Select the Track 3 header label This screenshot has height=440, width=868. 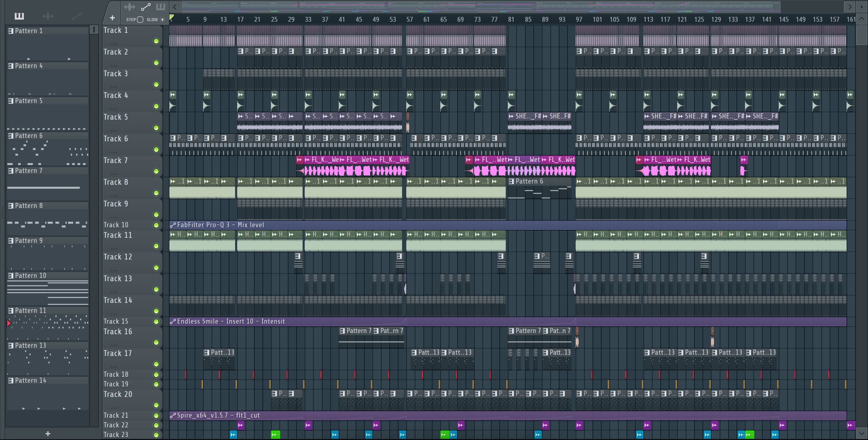[x=115, y=74]
